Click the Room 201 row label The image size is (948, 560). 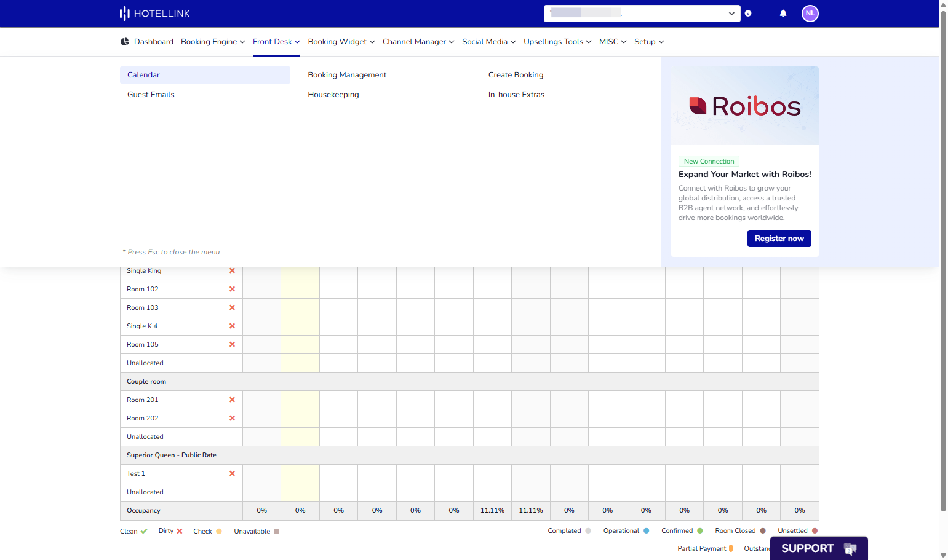pos(143,400)
